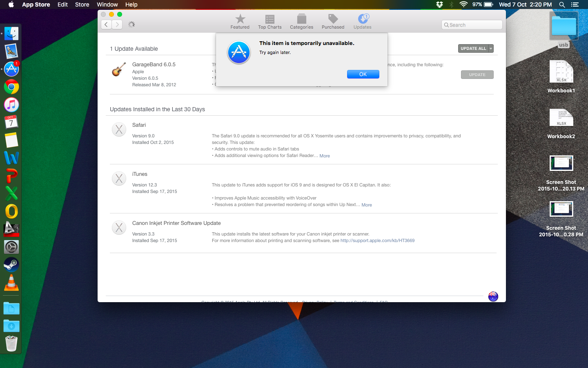Open the Apple menu
Image resolution: width=588 pixels, height=368 pixels.
pos(11,4)
